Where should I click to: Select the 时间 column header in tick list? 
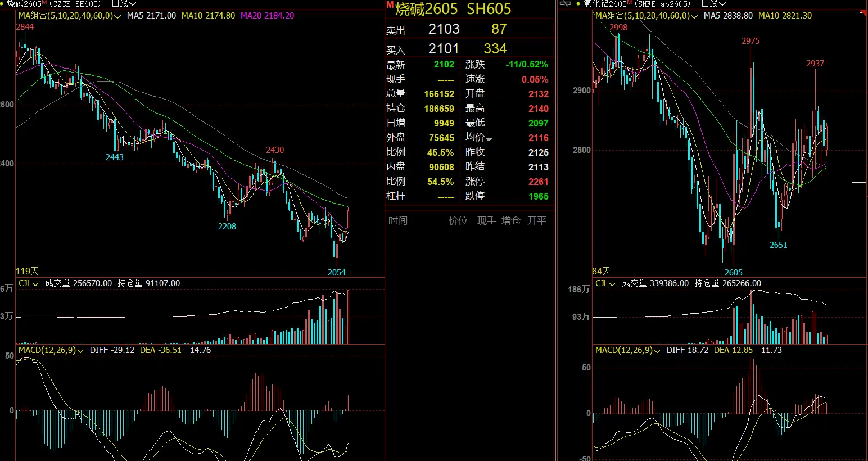(x=398, y=220)
